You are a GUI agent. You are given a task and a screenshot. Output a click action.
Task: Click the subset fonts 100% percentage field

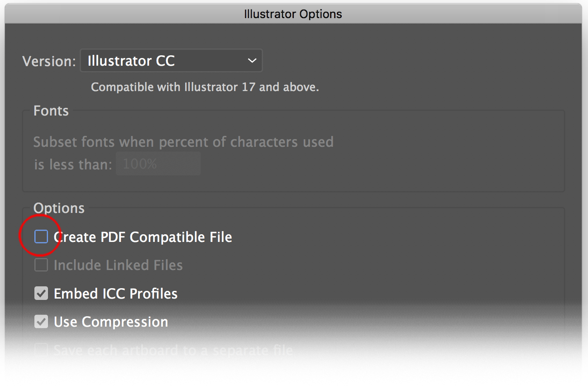pos(158,164)
